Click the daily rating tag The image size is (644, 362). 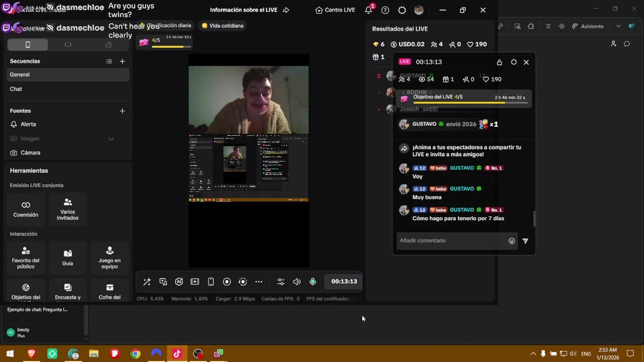pos(166,26)
